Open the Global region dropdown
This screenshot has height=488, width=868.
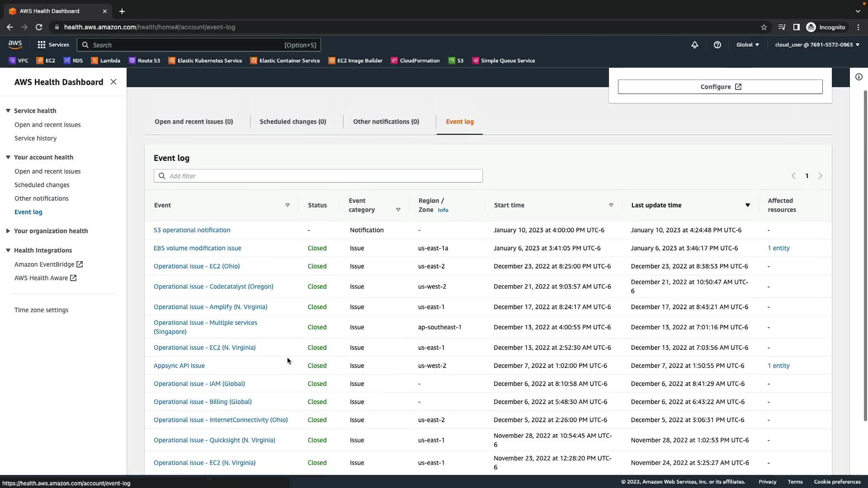click(x=747, y=45)
